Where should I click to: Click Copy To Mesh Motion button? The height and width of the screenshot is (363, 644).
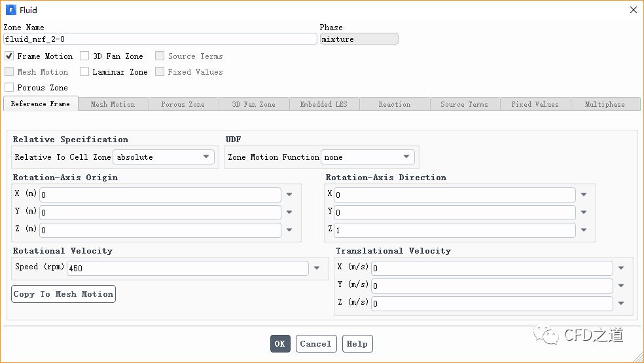tap(63, 294)
